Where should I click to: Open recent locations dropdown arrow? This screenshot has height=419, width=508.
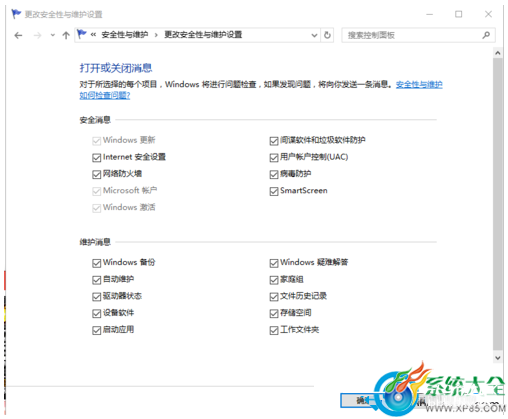52,35
